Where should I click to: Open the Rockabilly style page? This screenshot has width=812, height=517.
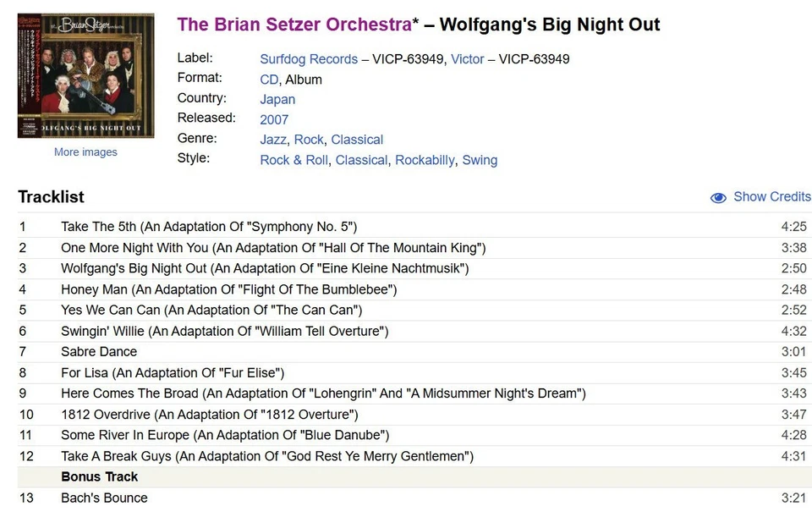tap(425, 159)
